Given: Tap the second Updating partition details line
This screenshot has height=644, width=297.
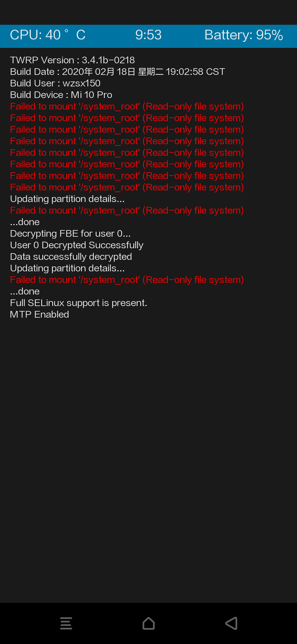Looking at the screenshot, I should (67, 268).
